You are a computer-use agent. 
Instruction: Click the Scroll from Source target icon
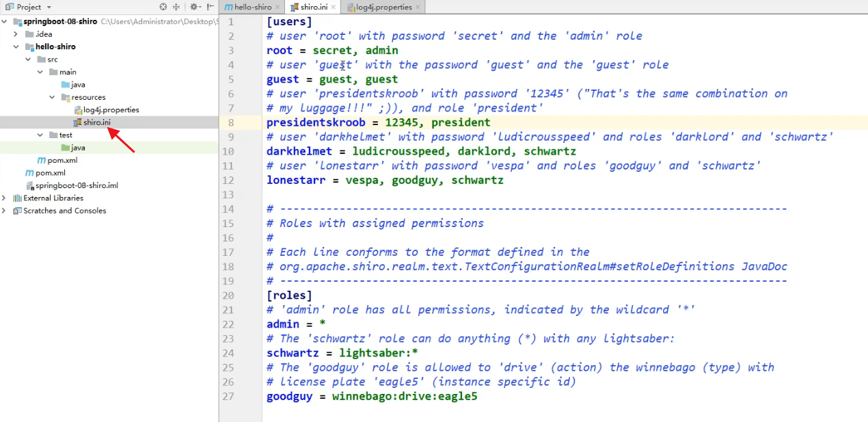pos(163,7)
